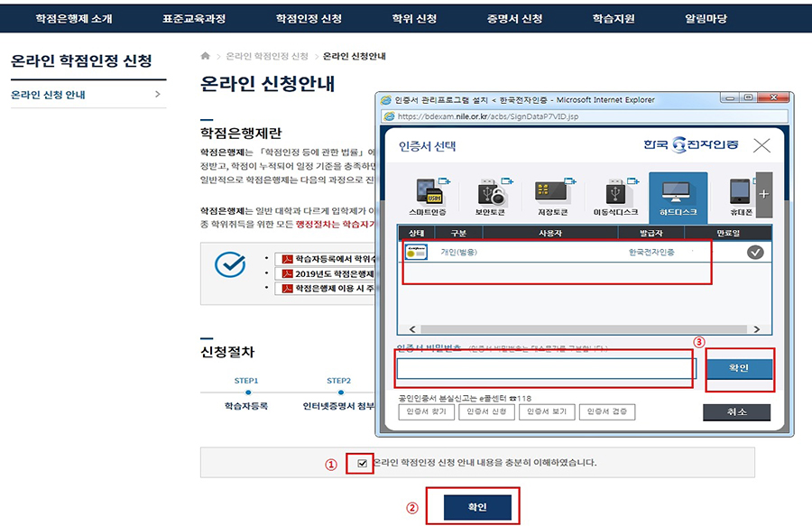
Task: Open the 증명서 신청 menu
Action: [514, 19]
